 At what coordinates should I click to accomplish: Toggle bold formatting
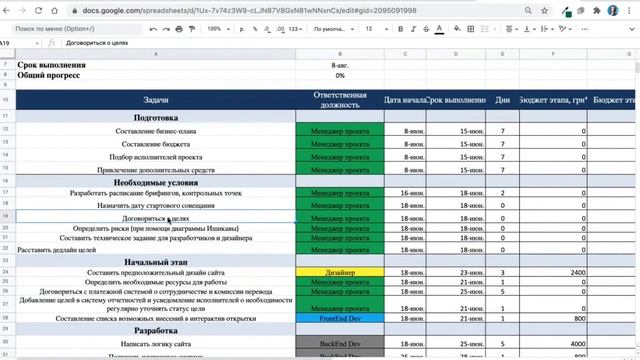point(400,29)
